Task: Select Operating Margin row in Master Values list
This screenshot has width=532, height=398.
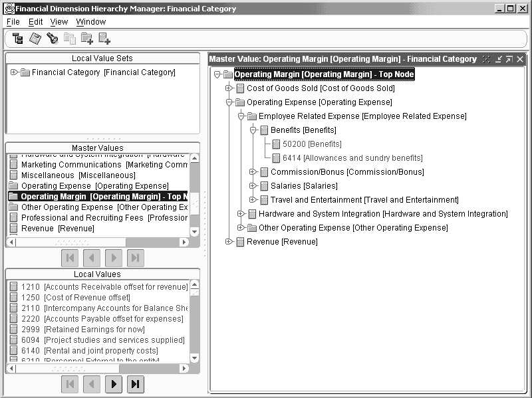Action: [x=98, y=196]
